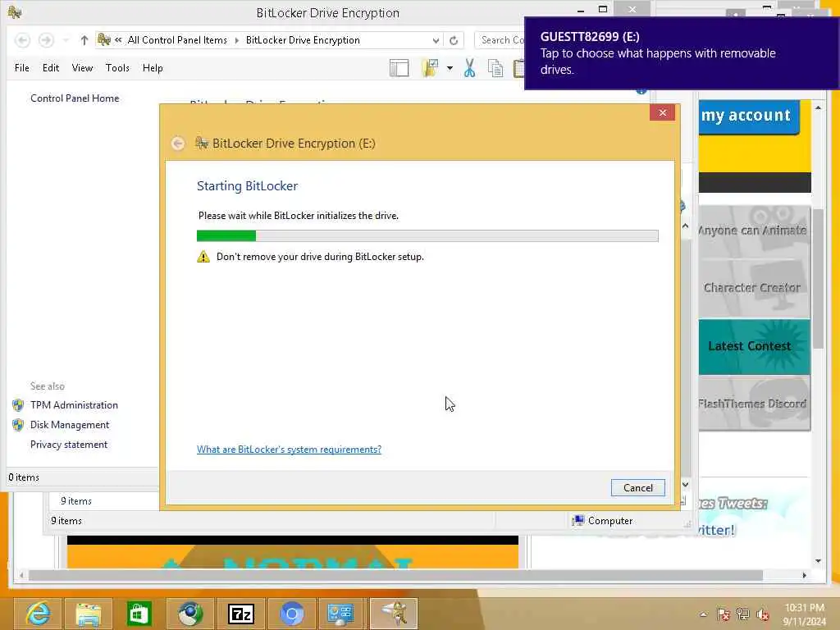Image resolution: width=840 pixels, height=630 pixels.
Task: Click the browser vertical scrollbar up arrow
Action: 818,107
